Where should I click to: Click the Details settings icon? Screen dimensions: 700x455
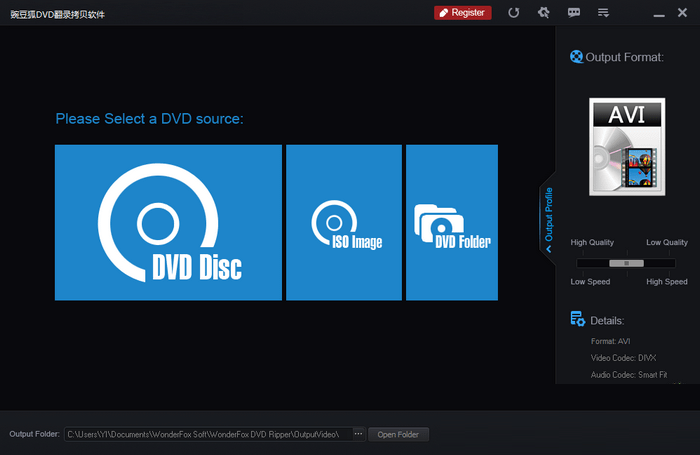[577, 319]
